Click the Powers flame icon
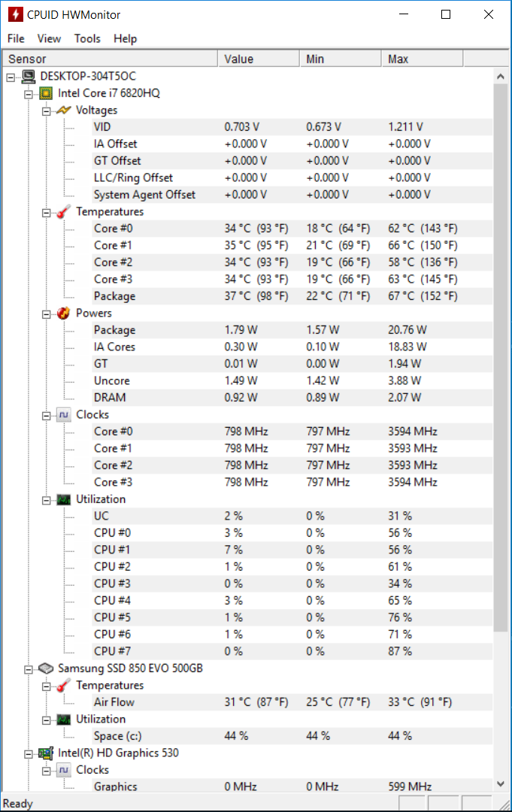Image resolution: width=512 pixels, height=812 pixels. pyautogui.click(x=64, y=314)
